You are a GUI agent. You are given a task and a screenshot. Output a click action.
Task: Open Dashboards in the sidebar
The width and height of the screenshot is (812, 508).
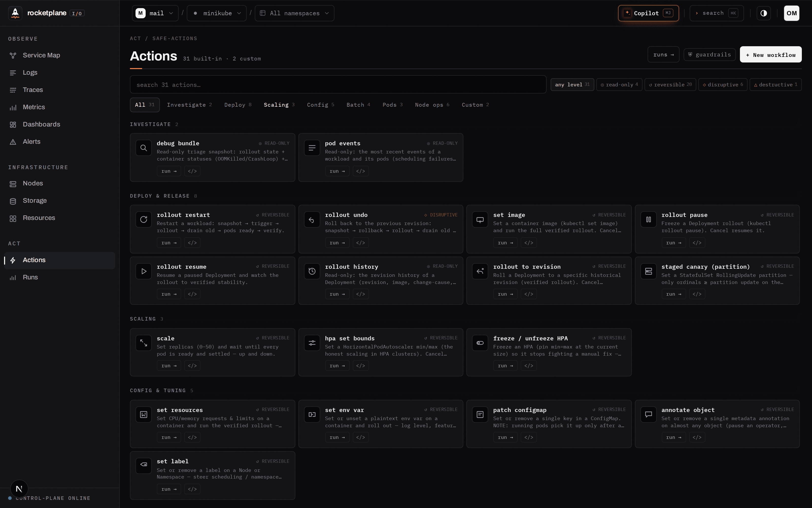60,124
